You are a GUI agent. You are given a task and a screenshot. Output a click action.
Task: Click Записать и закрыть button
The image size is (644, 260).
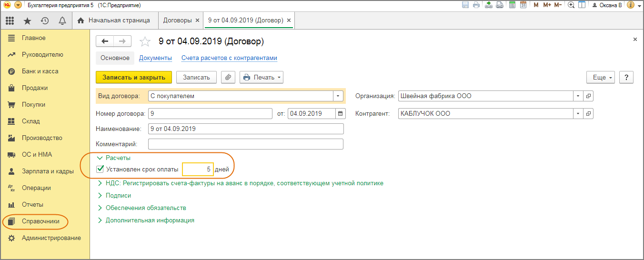[134, 77]
